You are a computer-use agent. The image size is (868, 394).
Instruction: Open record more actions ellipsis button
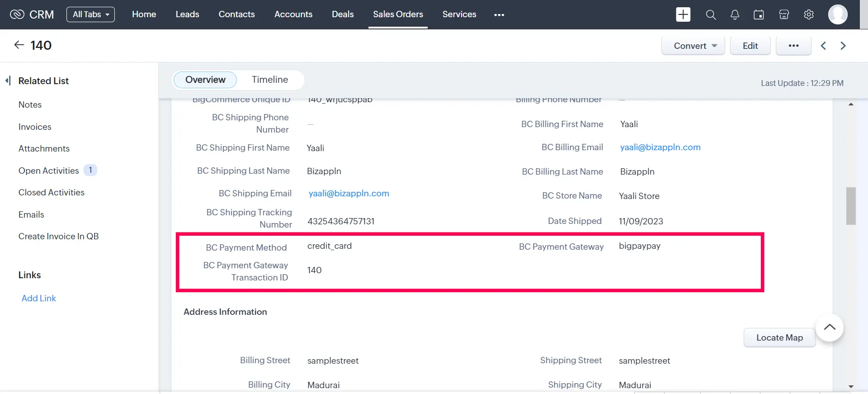click(x=793, y=46)
